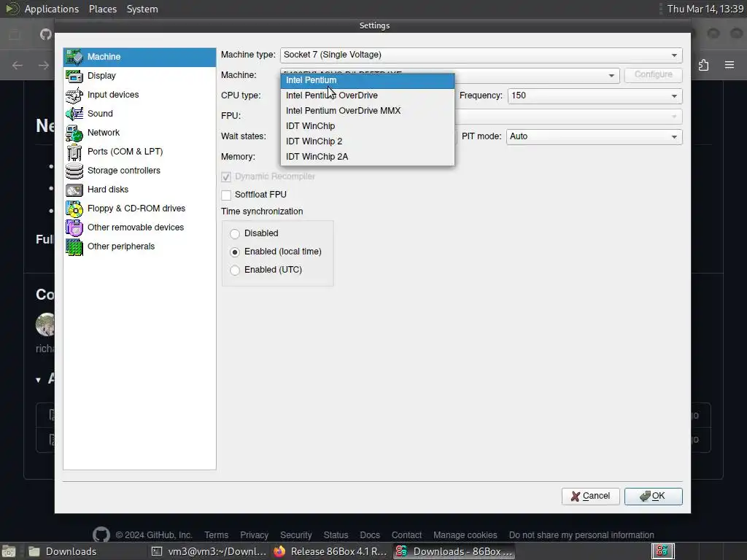Open the Contact link in the footer
This screenshot has height=560, width=747.
(x=406, y=535)
